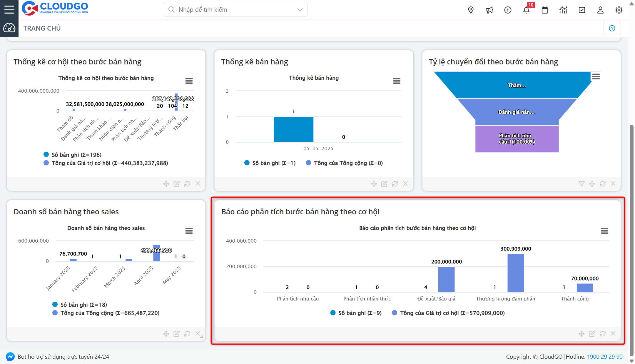Viewport: 635px width, 364px height.
Task: Open the reports chart icon
Action: coord(563,10)
